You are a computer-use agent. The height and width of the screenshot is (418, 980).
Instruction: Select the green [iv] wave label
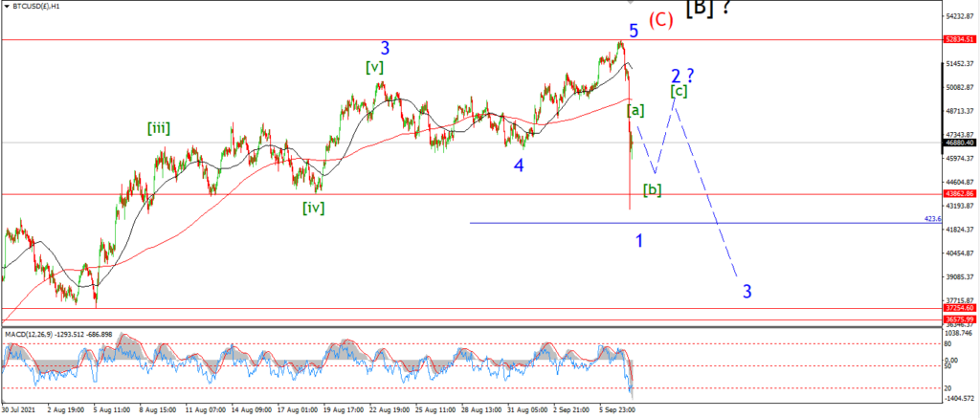pyautogui.click(x=314, y=208)
